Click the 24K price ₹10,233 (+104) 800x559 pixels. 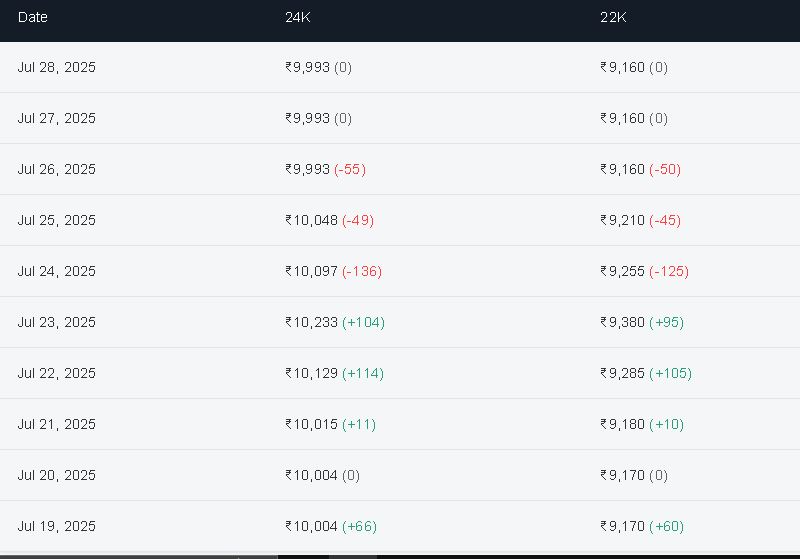335,322
